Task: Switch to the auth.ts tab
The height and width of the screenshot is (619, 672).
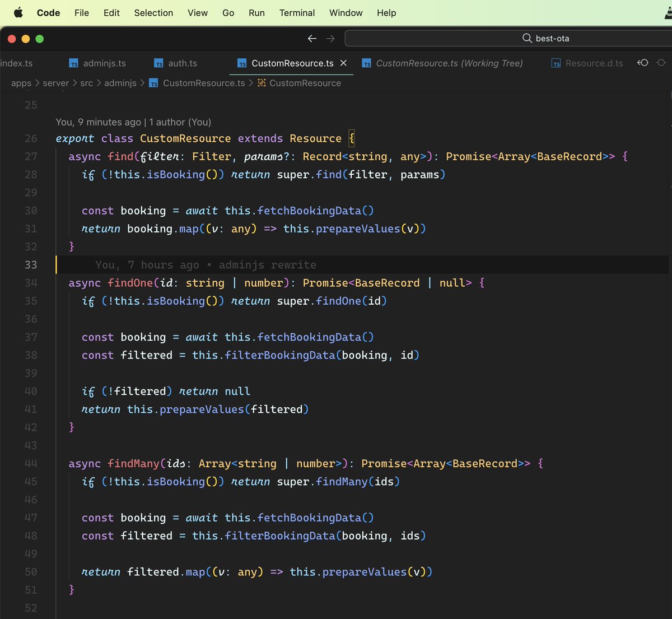Action: tap(175, 63)
